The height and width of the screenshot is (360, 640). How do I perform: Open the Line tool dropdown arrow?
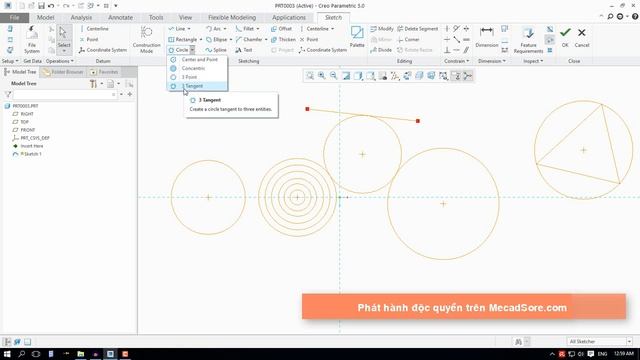pyautogui.click(x=189, y=29)
